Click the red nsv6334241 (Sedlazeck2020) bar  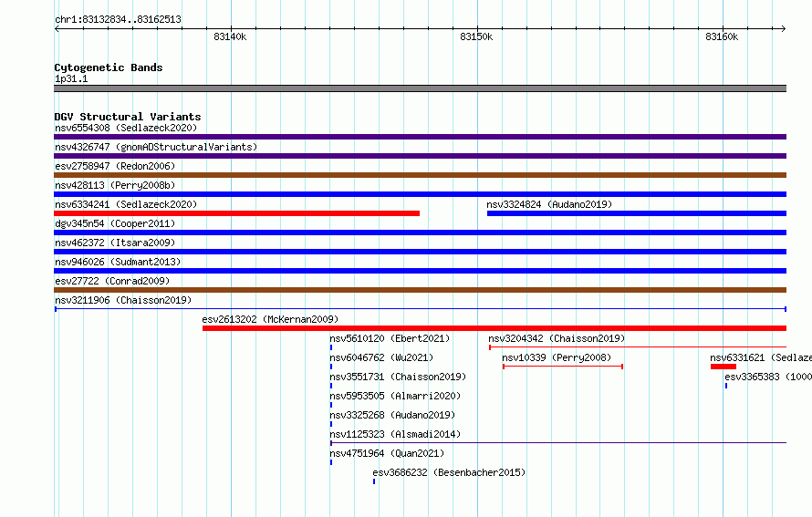pos(236,213)
